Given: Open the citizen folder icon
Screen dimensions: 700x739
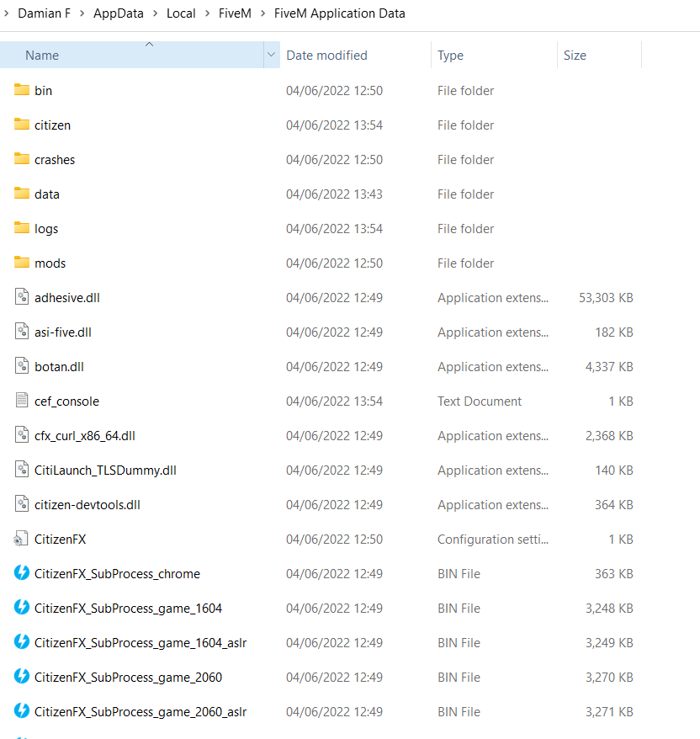Looking at the screenshot, I should click(x=22, y=124).
